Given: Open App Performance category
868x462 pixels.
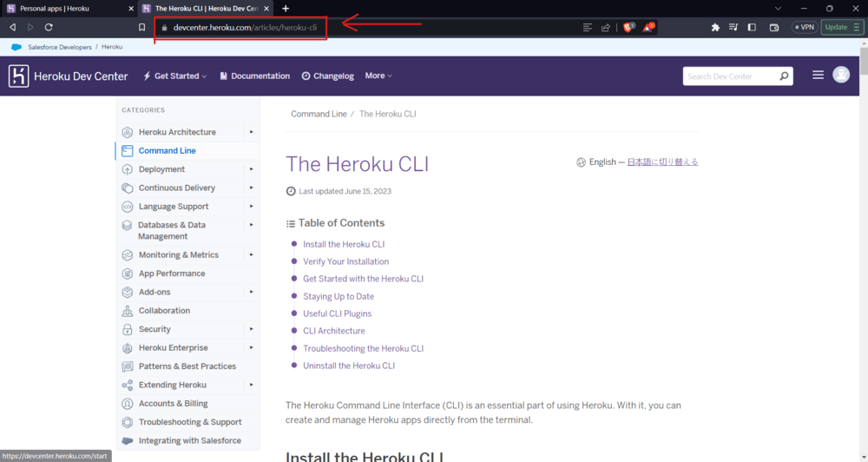Looking at the screenshot, I should [172, 274].
